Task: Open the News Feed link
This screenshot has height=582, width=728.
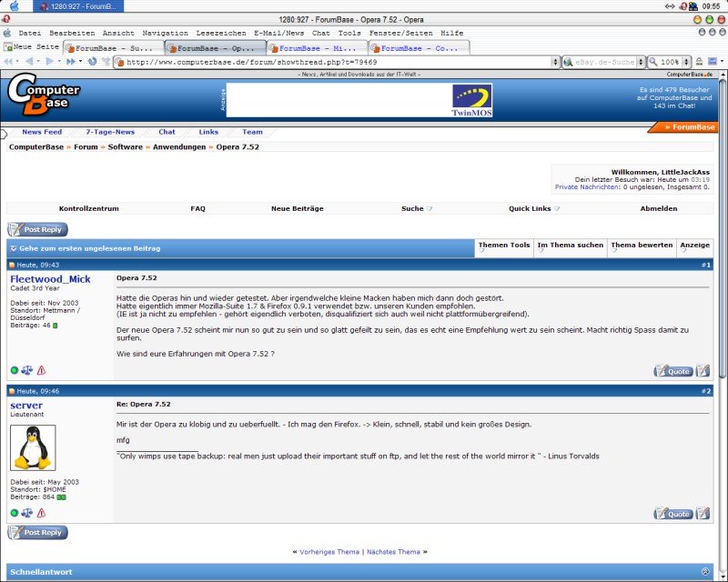Action: click(42, 132)
